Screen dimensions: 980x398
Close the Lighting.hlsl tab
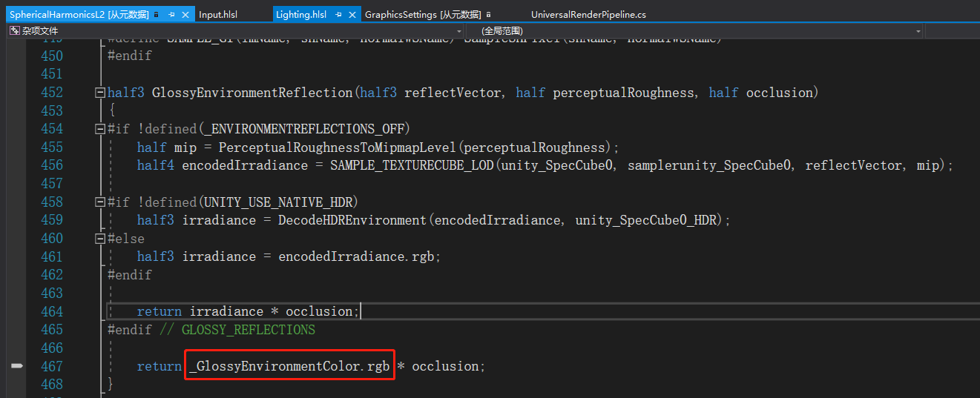(x=352, y=14)
